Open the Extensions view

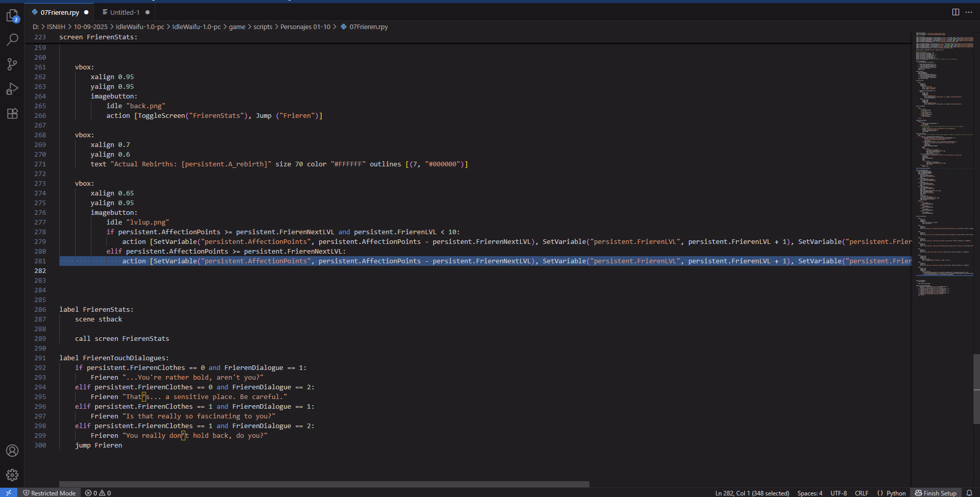click(12, 113)
